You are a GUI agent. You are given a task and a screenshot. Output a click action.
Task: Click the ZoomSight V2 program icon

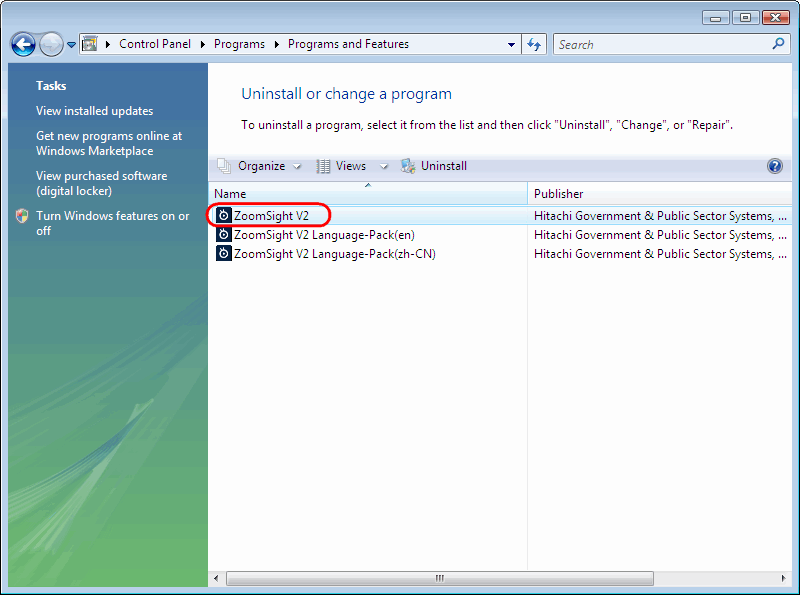click(x=223, y=215)
